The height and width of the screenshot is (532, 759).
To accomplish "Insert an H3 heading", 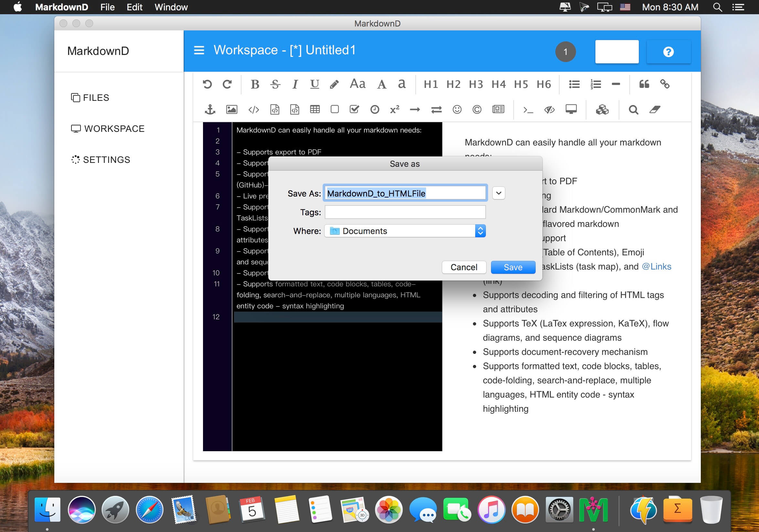I will [476, 84].
